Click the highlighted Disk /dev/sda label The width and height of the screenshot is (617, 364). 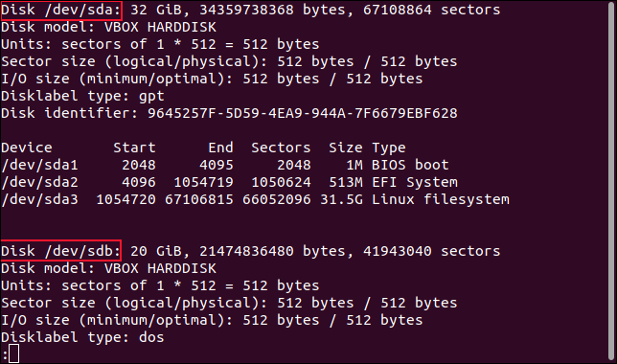[x=61, y=11]
